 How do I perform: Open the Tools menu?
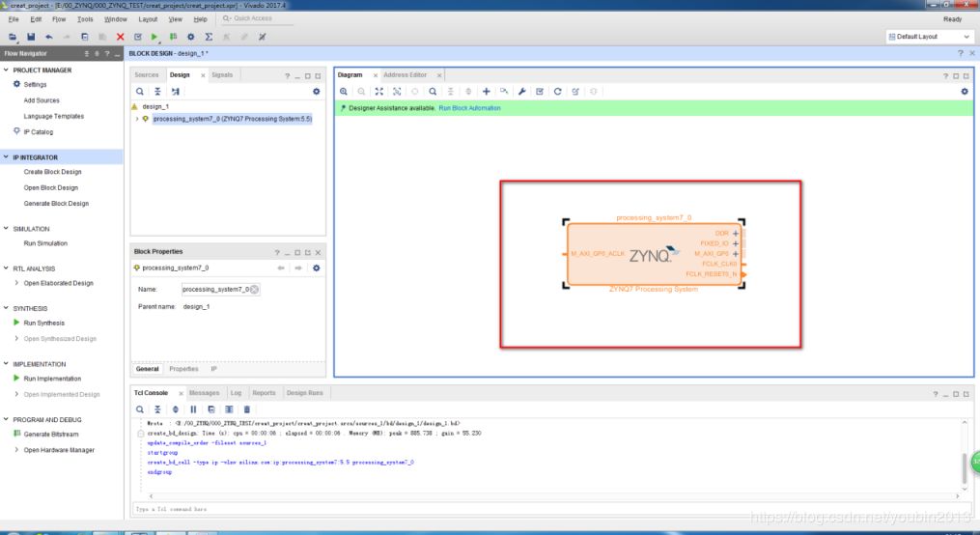[85, 19]
